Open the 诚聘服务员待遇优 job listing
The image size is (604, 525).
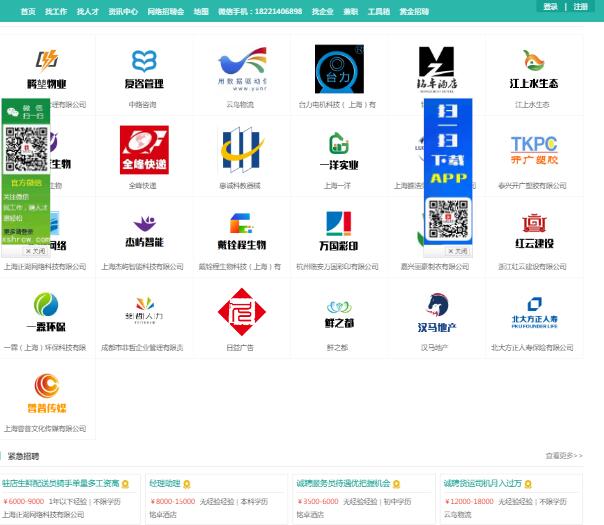[343, 483]
